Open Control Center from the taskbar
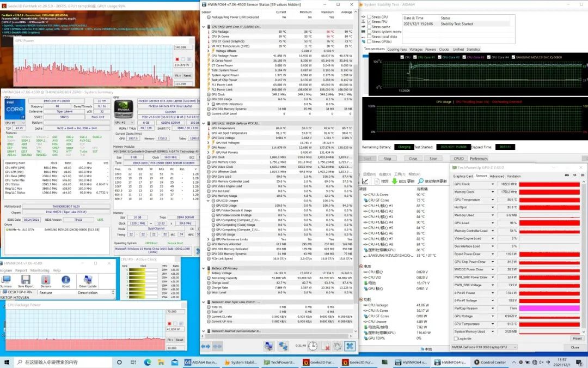588x368 pixels. pos(491,363)
